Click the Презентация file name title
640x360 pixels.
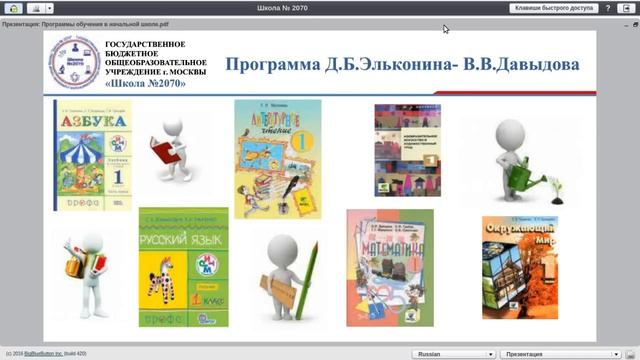[x=85, y=24]
